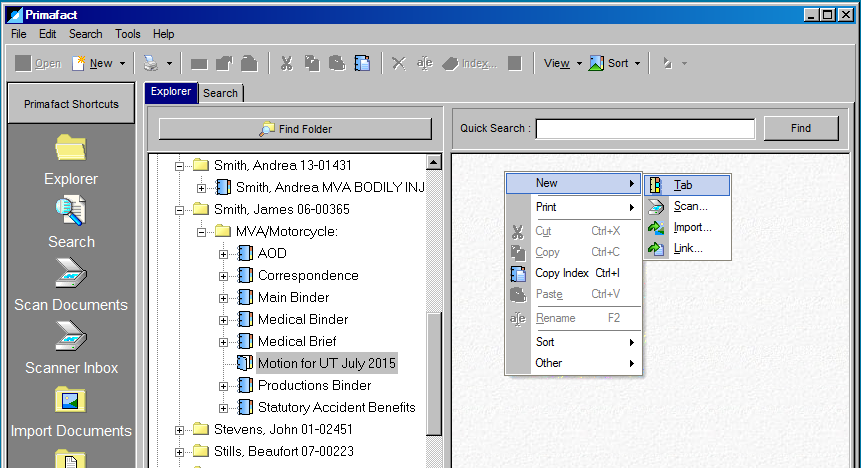This screenshot has width=861, height=468.
Task: Expand the Medical Binder node
Action: [223, 320]
